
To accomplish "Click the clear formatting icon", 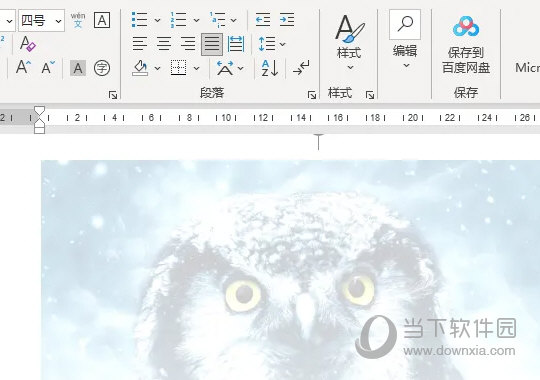I will [28, 44].
